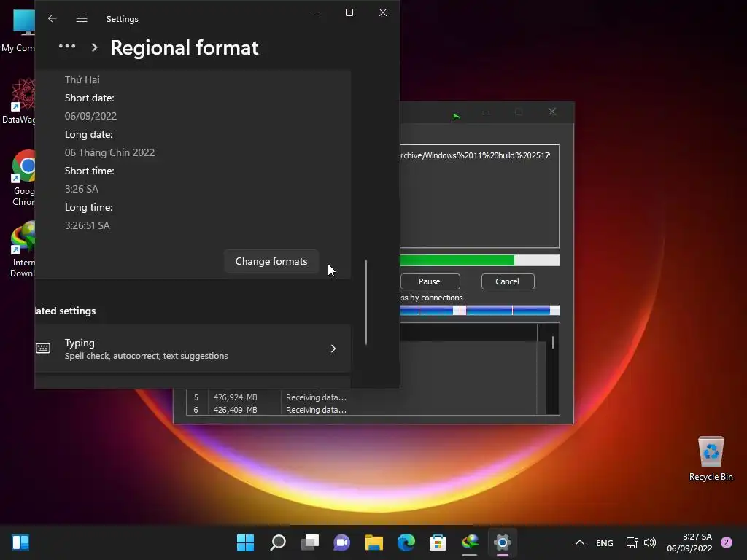
Task: Open the Recycle Bin desktop icon
Action: (x=711, y=459)
